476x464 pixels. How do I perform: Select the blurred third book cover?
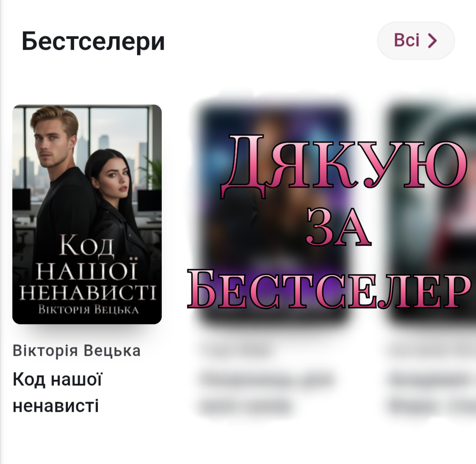point(431,214)
